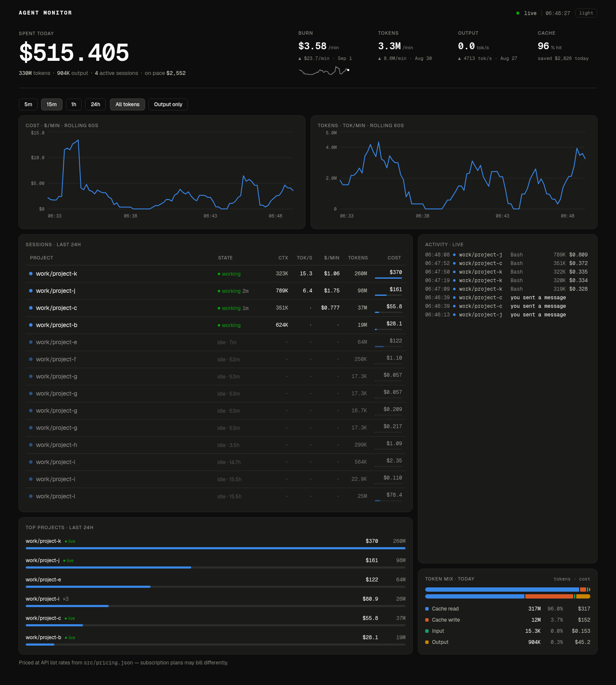
Task: Switch to light theme toggle
Action: tap(586, 13)
